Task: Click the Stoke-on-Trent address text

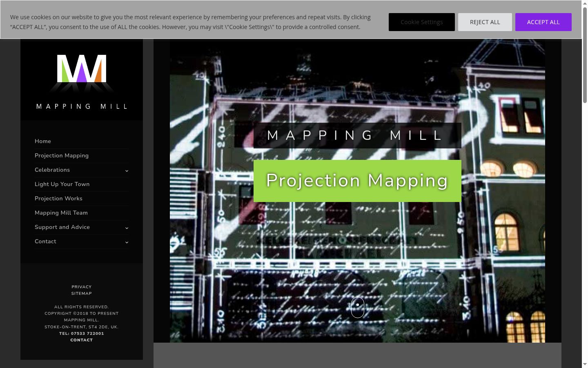Action: [82, 327]
